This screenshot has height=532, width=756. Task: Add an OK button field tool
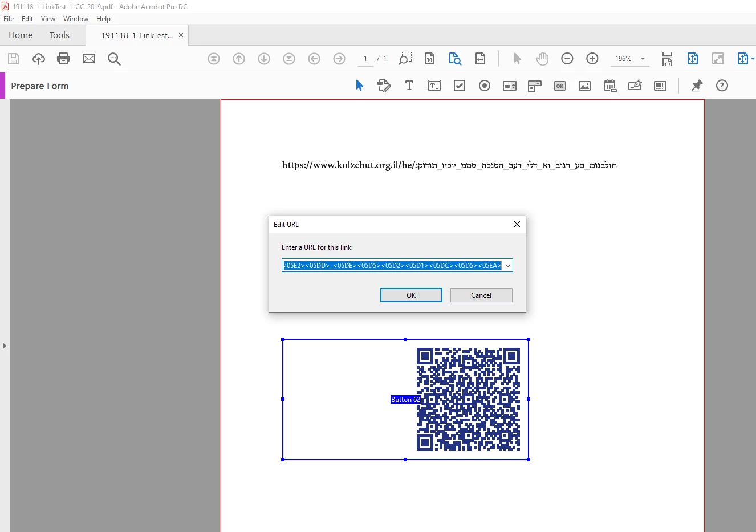pos(560,86)
